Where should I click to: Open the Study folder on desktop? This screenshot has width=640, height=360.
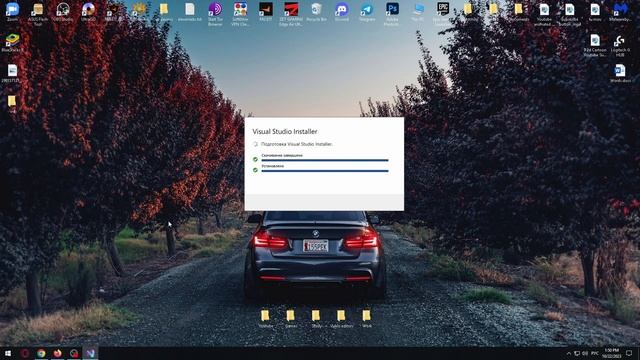[x=316, y=318]
